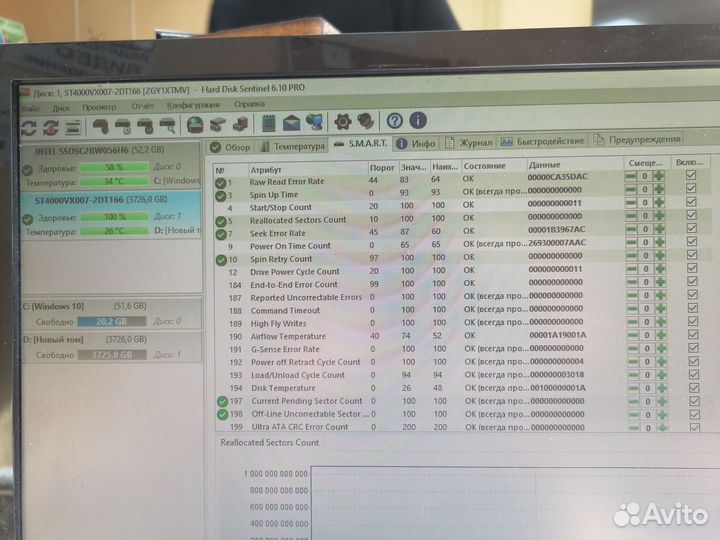The image size is (720, 540).
Task: Click the blue info circle toolbar icon
Action: (x=417, y=120)
